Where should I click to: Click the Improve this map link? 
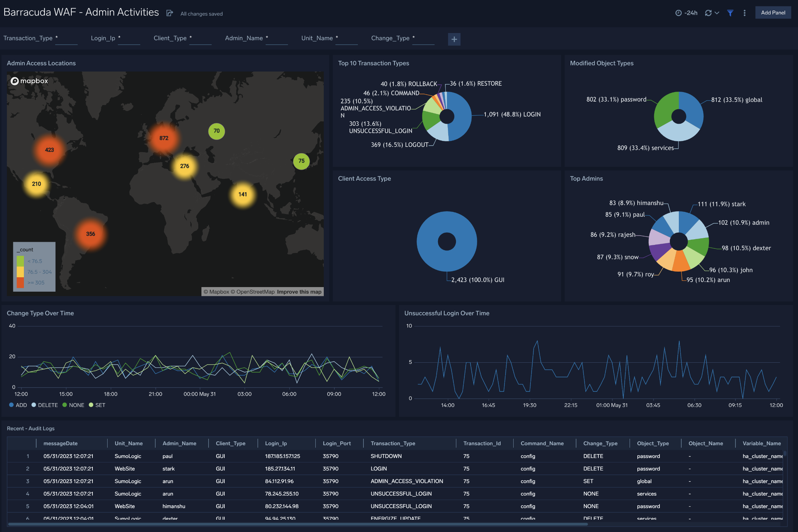tap(299, 292)
